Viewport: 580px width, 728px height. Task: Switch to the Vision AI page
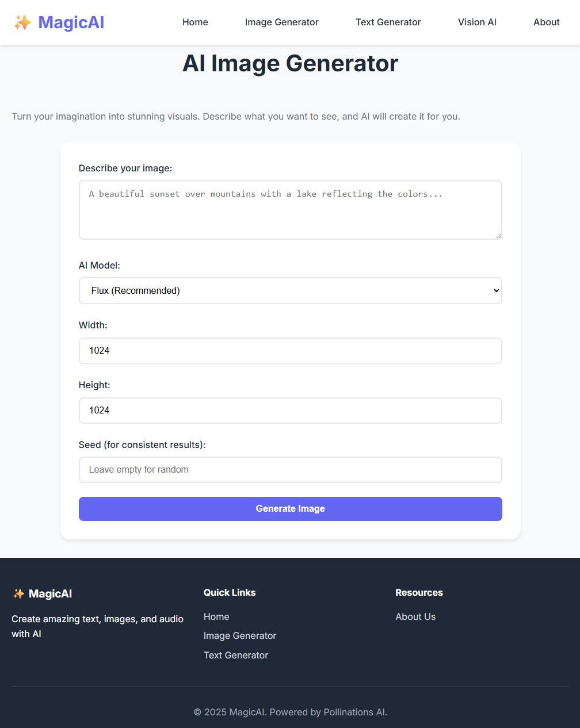pyautogui.click(x=477, y=22)
